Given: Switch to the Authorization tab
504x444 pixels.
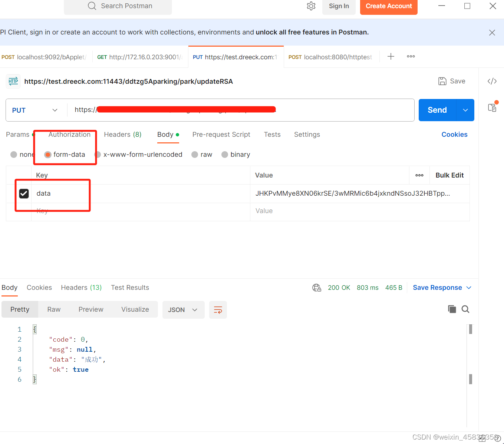Looking at the screenshot, I should click(x=69, y=135).
